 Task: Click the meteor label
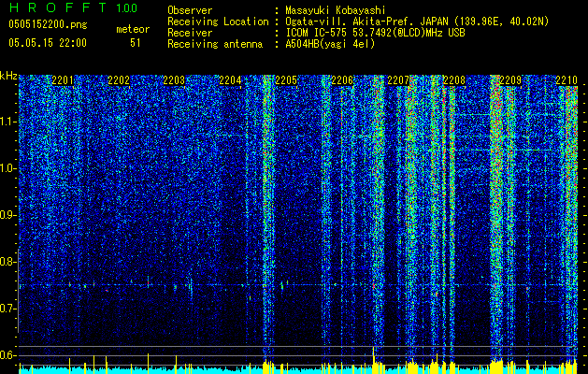(x=133, y=29)
